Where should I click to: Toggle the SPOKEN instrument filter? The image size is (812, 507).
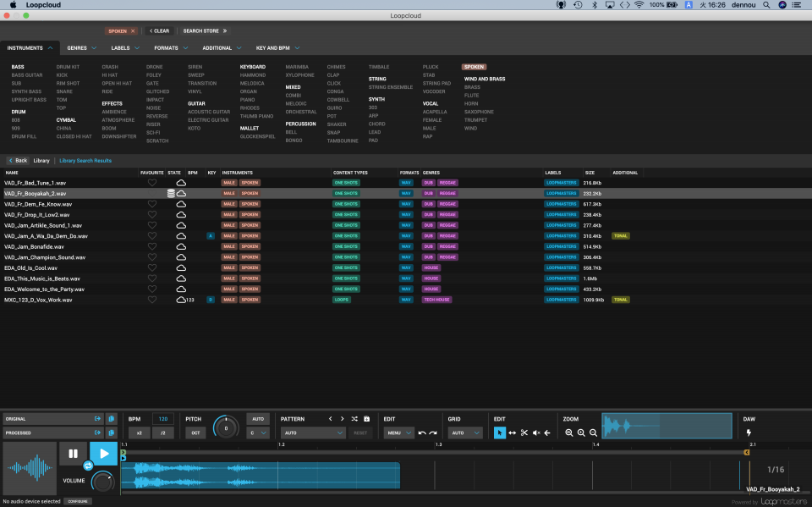click(474, 67)
